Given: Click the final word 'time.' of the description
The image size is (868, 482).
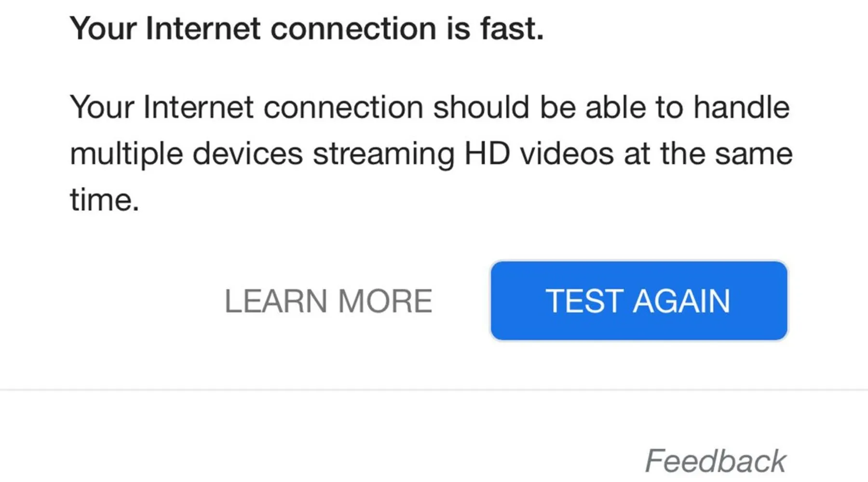Looking at the screenshot, I should pyautogui.click(x=105, y=200).
